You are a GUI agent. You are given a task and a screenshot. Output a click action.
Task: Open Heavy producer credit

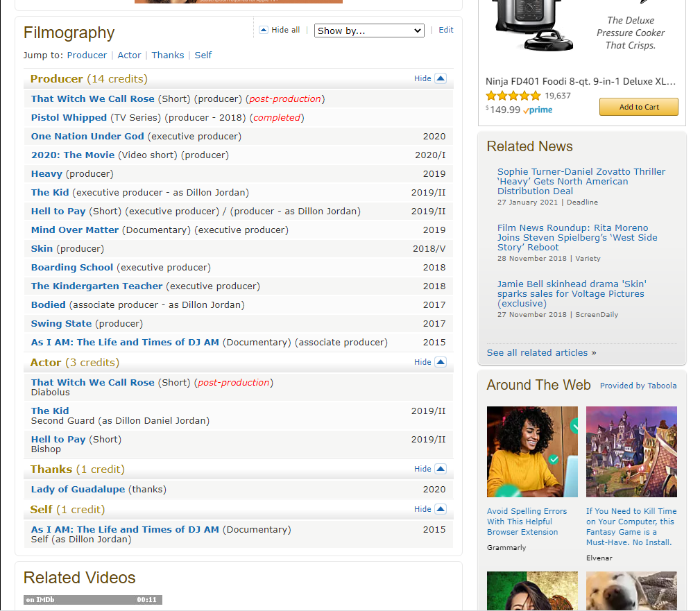click(x=46, y=173)
